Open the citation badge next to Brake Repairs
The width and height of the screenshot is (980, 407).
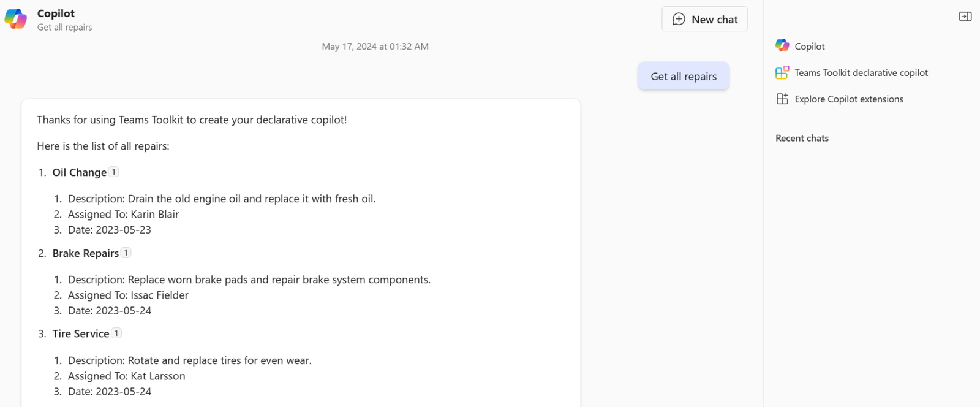click(126, 253)
